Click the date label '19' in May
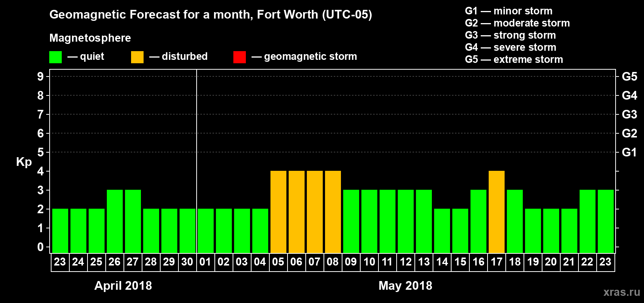The image size is (644, 303). tap(533, 262)
